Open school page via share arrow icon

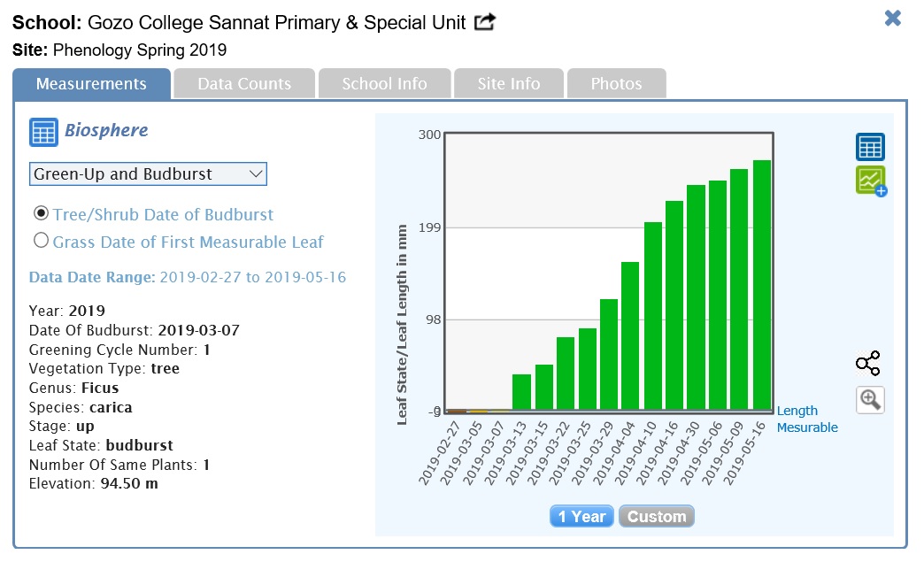pyautogui.click(x=485, y=23)
